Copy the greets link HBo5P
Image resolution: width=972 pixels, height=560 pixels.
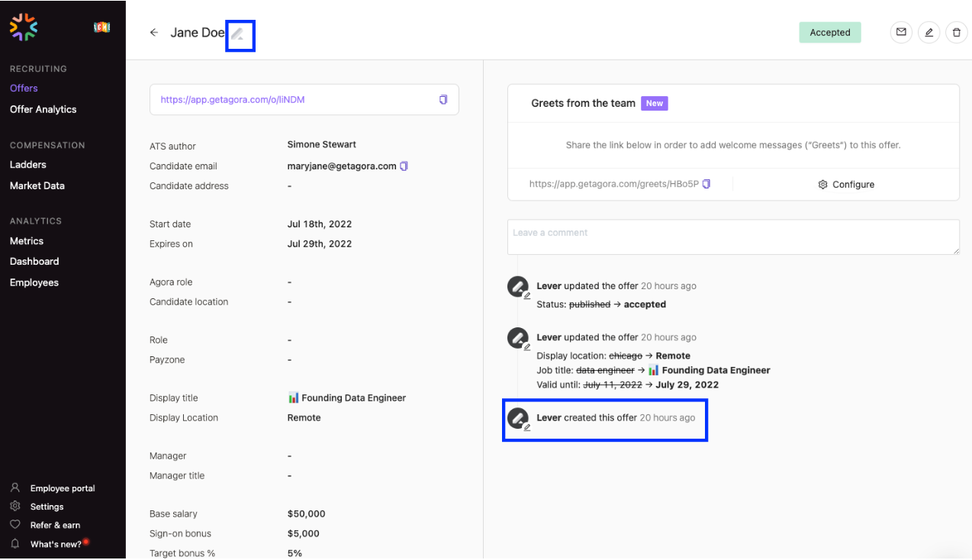[706, 184]
